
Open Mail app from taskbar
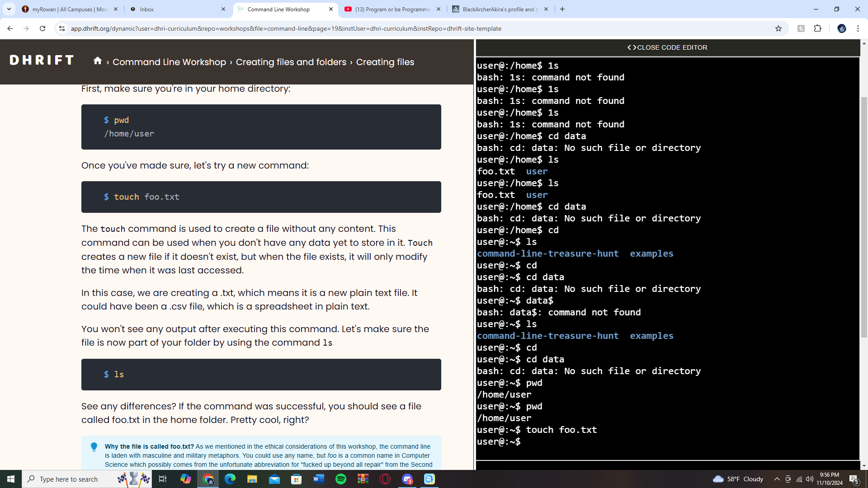pos(274,479)
